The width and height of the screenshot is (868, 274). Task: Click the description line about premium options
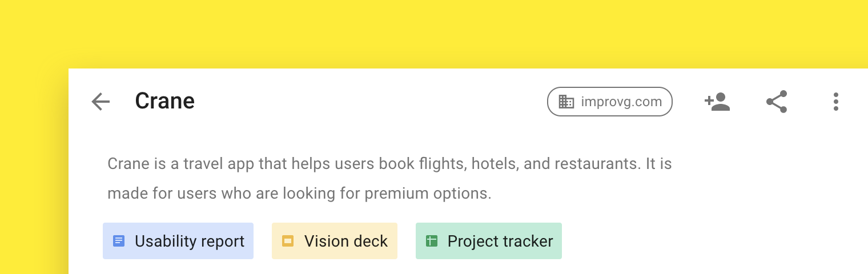[299, 194]
